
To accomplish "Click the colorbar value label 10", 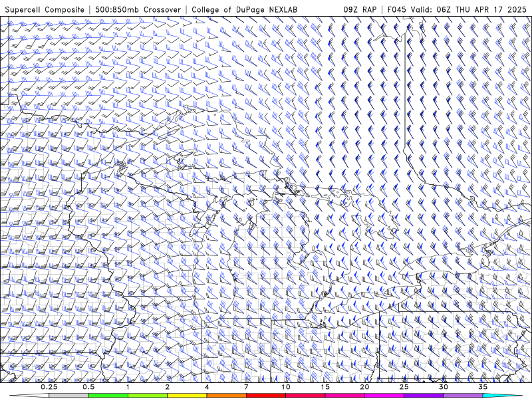I will point(286,387).
